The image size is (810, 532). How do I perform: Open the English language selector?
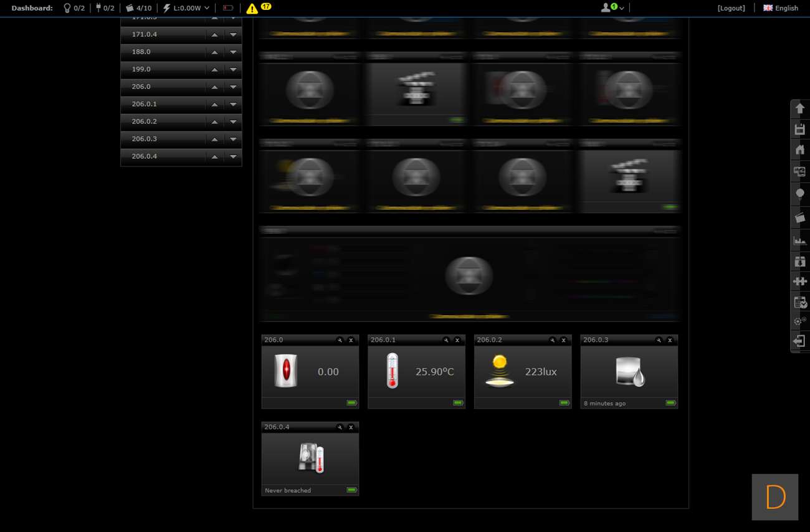pyautogui.click(x=781, y=8)
